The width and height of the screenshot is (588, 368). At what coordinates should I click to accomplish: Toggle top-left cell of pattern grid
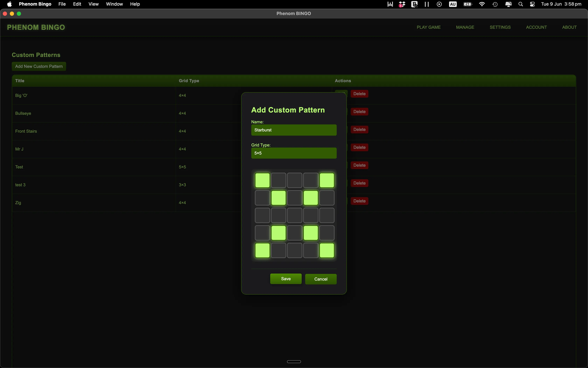coord(262,180)
